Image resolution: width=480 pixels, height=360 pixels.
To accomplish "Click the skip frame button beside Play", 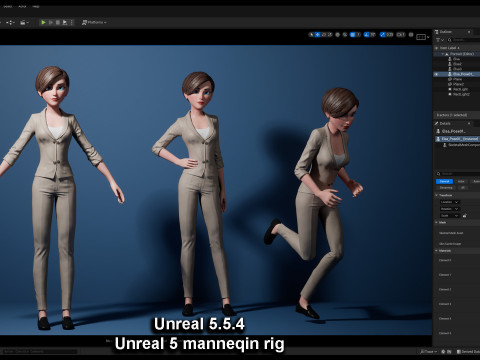I will point(51,22).
